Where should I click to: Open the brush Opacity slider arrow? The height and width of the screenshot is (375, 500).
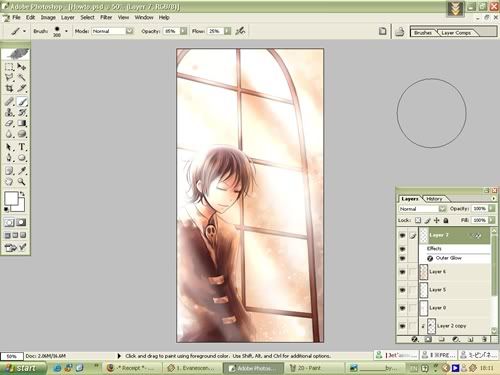183,31
